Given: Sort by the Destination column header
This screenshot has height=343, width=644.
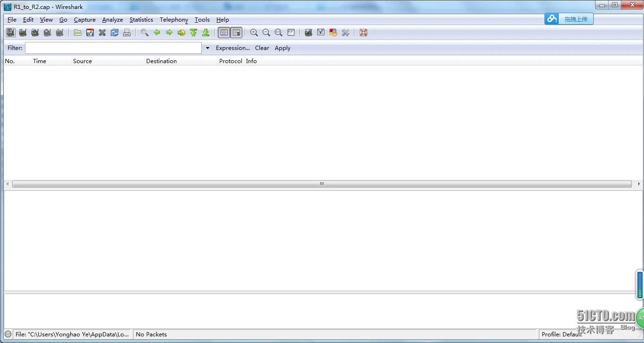Looking at the screenshot, I should [x=181, y=61].
